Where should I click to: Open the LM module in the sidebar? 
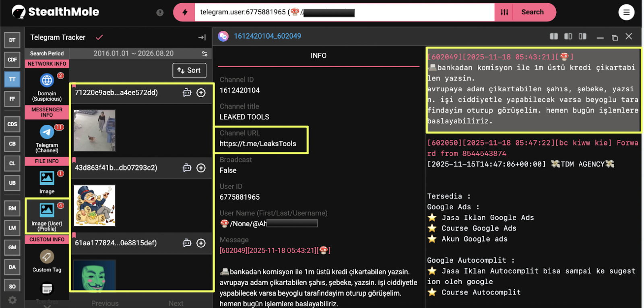(x=12, y=228)
